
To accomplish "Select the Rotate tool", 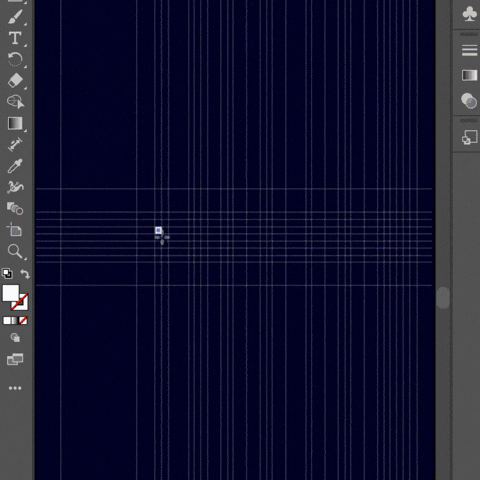I will pos(15,59).
